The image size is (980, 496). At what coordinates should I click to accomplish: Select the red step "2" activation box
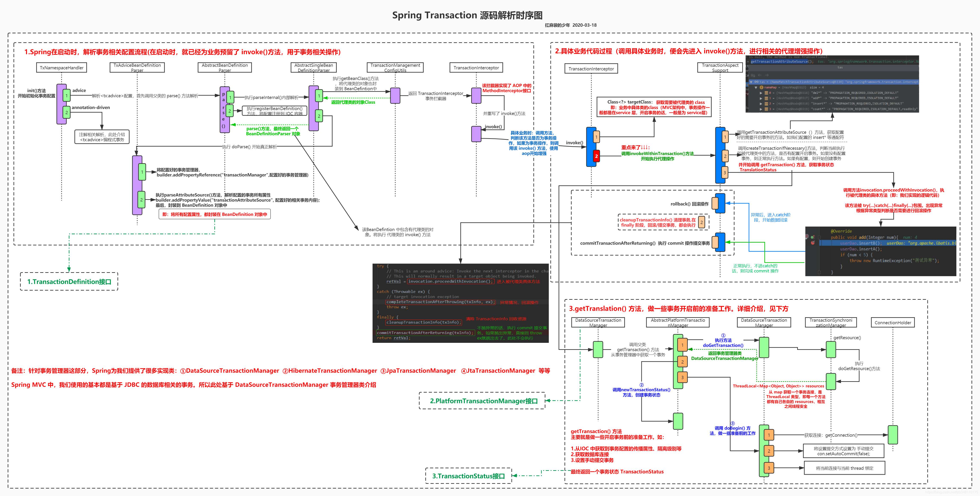(x=597, y=156)
